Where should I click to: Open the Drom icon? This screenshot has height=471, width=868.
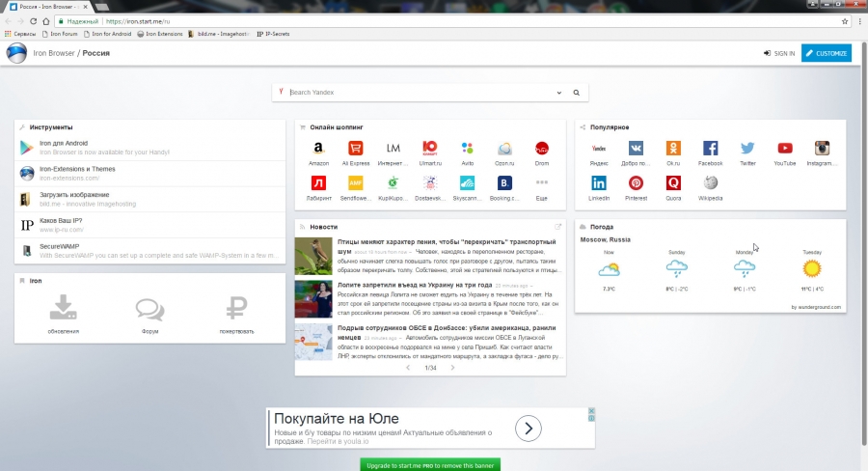(x=541, y=149)
